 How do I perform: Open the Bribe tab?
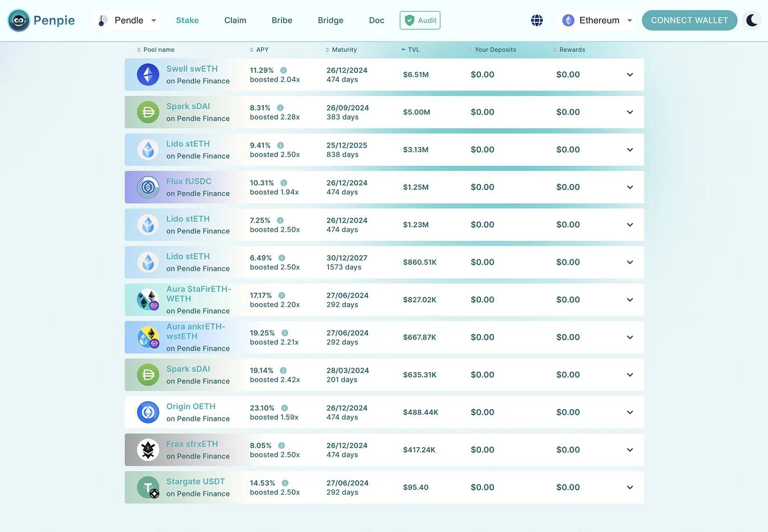[x=282, y=21]
